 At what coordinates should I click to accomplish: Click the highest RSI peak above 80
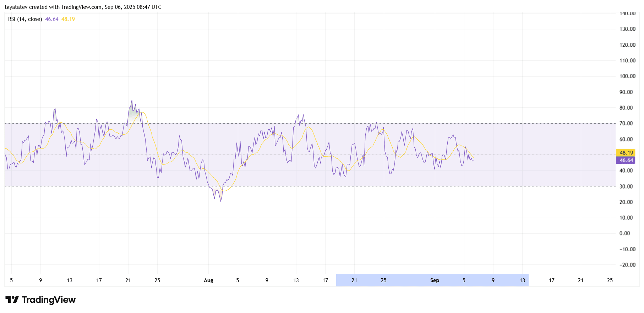point(132,100)
